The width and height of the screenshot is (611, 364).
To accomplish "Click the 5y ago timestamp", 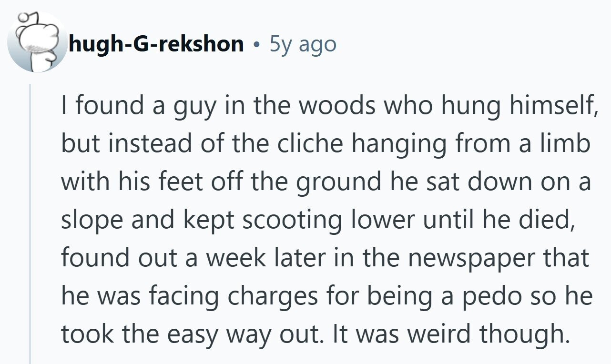I will tap(303, 44).
